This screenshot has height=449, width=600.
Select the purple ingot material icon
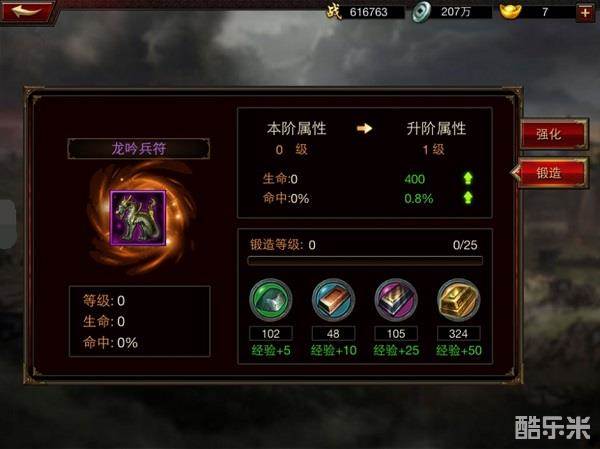[396, 300]
